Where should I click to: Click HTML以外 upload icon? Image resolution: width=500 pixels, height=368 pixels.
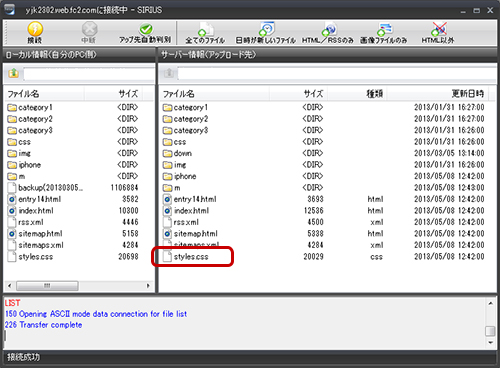pos(438,33)
